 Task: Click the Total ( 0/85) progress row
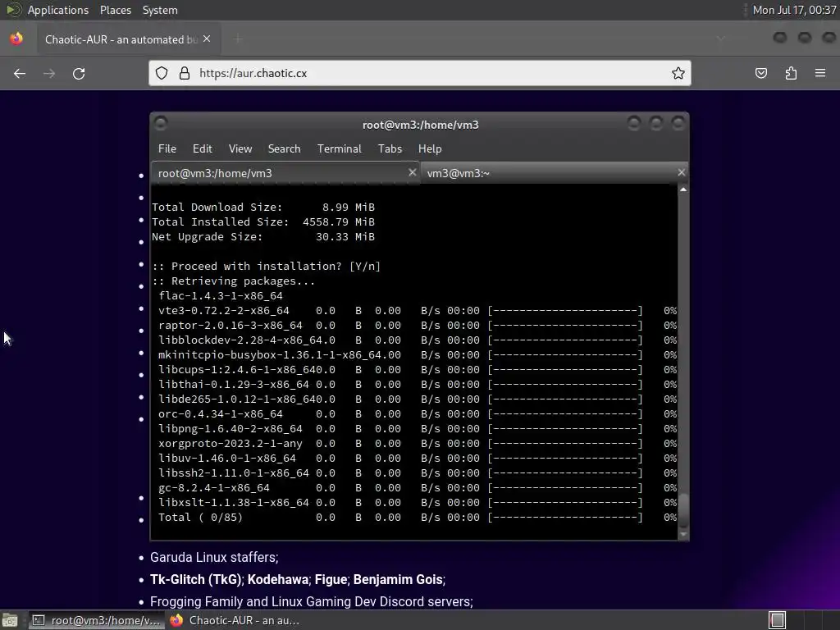point(418,518)
